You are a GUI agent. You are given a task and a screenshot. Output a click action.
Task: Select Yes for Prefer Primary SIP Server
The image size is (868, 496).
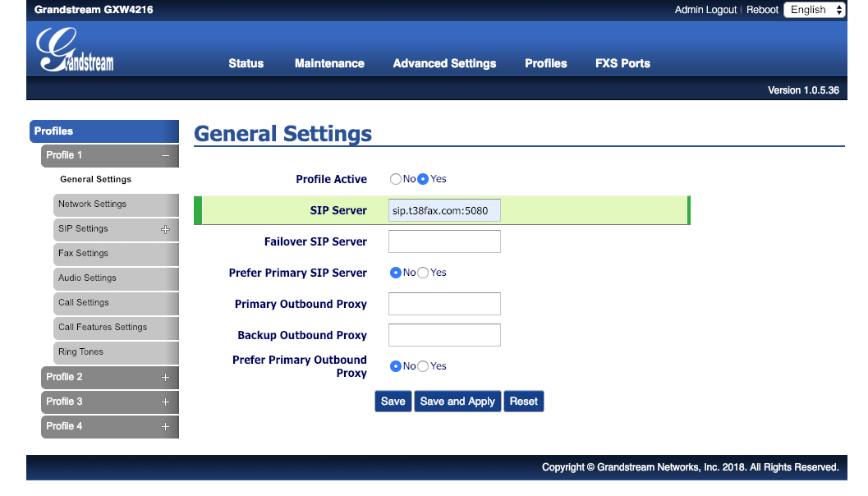point(423,273)
